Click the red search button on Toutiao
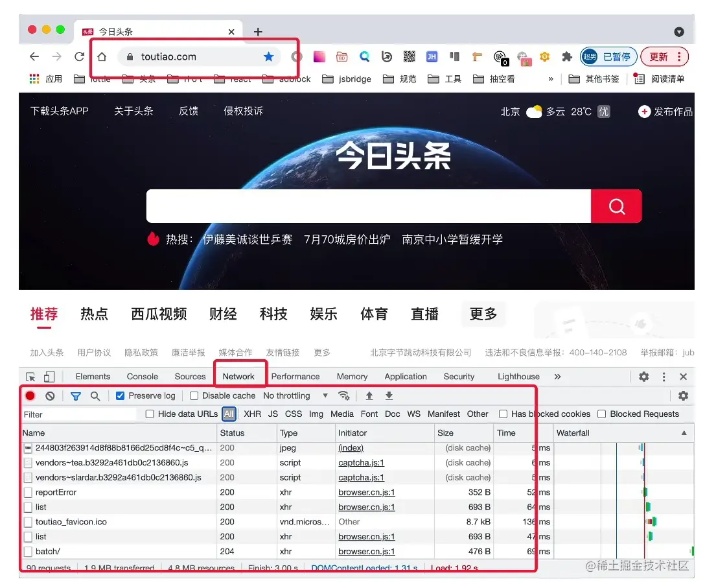 (x=616, y=207)
